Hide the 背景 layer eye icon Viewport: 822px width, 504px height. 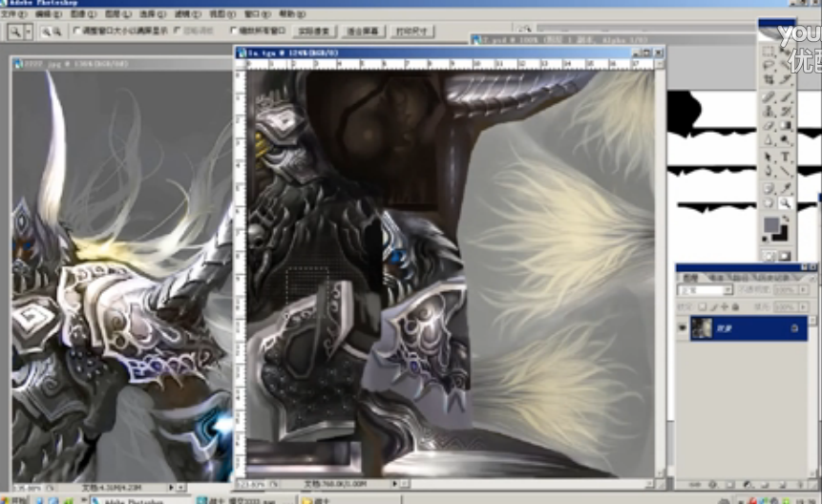click(x=682, y=328)
